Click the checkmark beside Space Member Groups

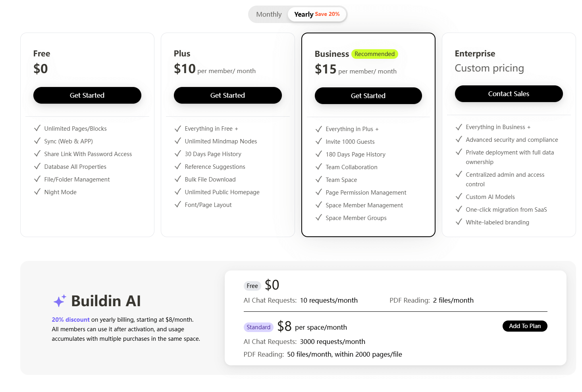[x=319, y=218]
